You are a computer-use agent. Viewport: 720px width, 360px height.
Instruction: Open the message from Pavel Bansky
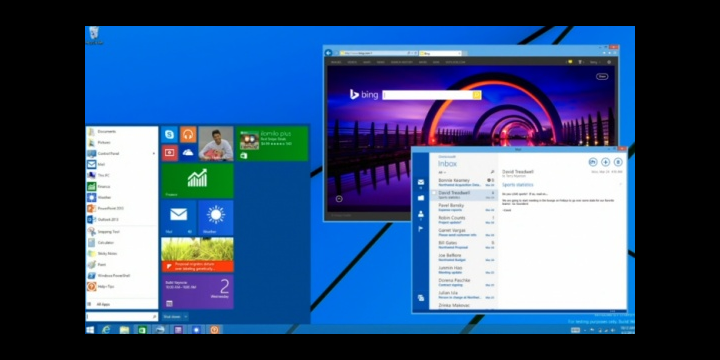click(x=463, y=208)
